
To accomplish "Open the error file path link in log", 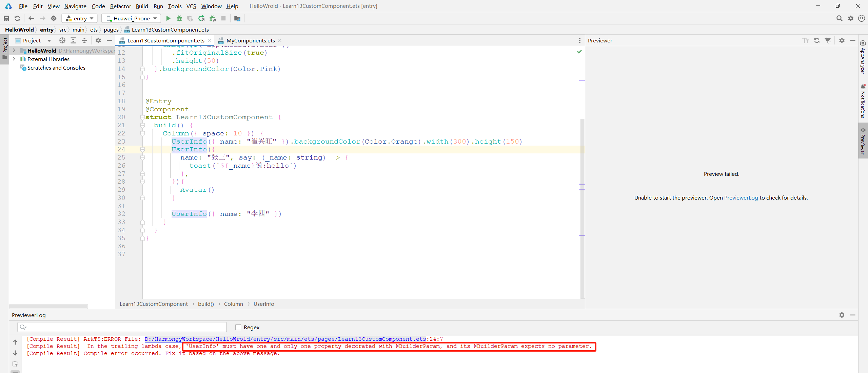I will click(x=285, y=339).
